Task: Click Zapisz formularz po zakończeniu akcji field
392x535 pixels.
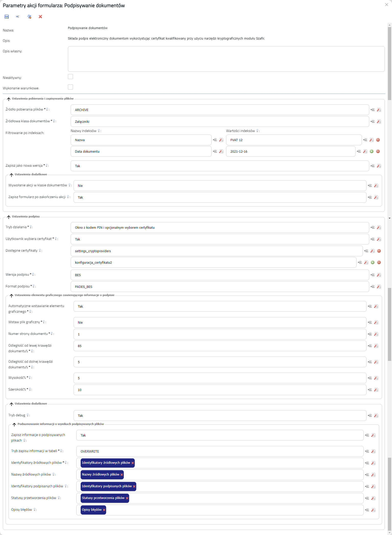Action: pyautogui.click(x=220, y=197)
